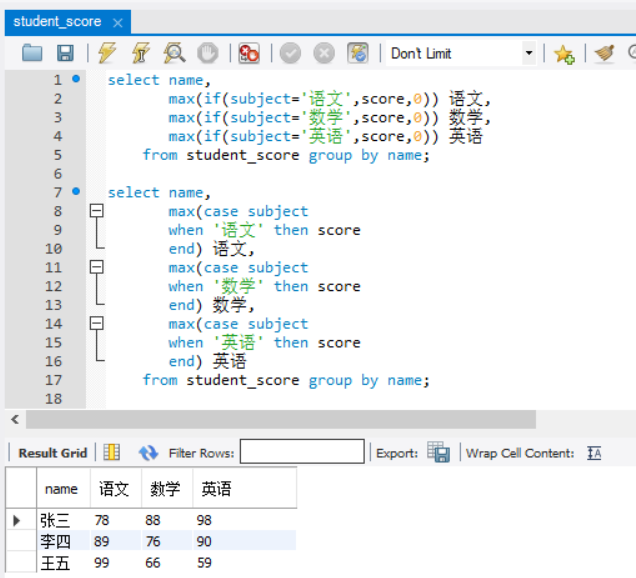Save snippet with the star plus icon
This screenshot has height=578, width=636.
(564, 54)
